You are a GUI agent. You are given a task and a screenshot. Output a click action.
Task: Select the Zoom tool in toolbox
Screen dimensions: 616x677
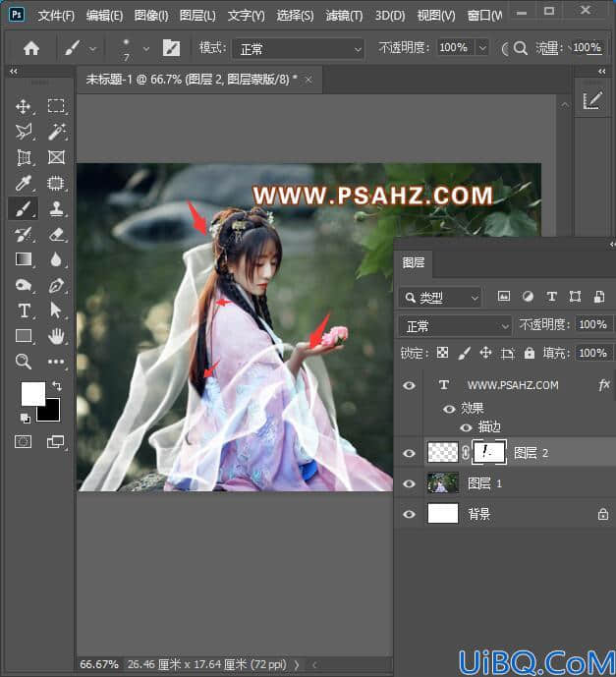click(x=24, y=362)
